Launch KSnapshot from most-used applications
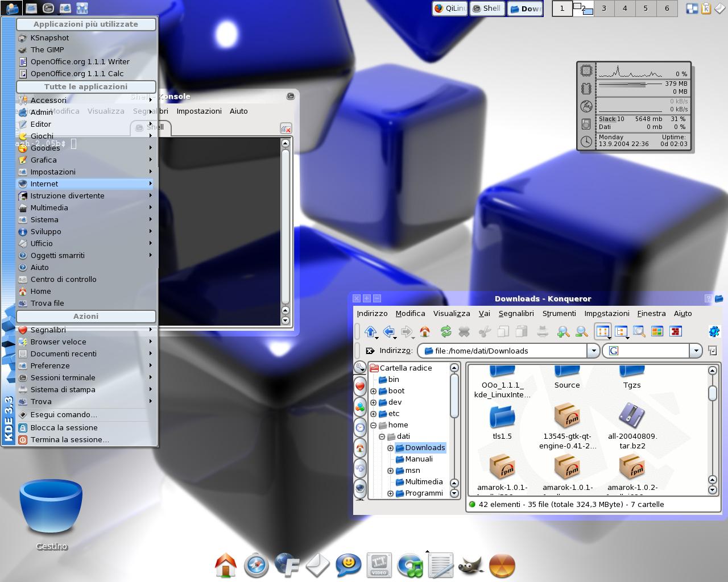The height and width of the screenshot is (582, 728). (x=85, y=38)
